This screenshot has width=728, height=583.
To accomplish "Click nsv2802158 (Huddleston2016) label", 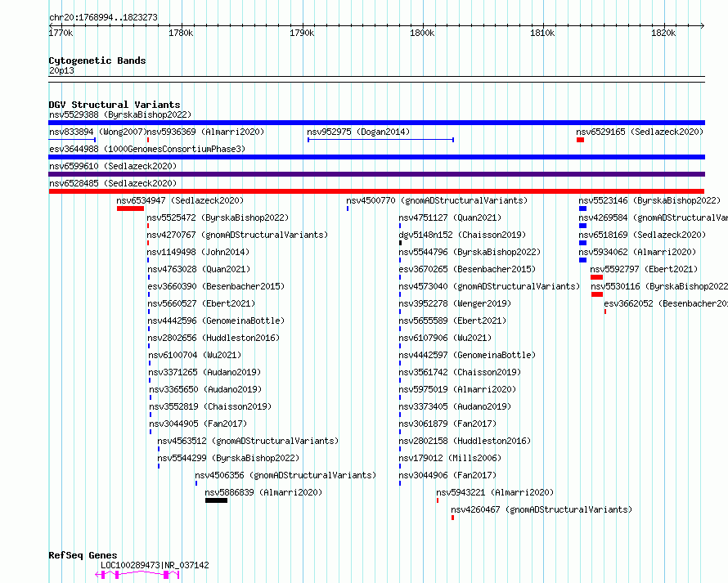I will click(465, 441).
